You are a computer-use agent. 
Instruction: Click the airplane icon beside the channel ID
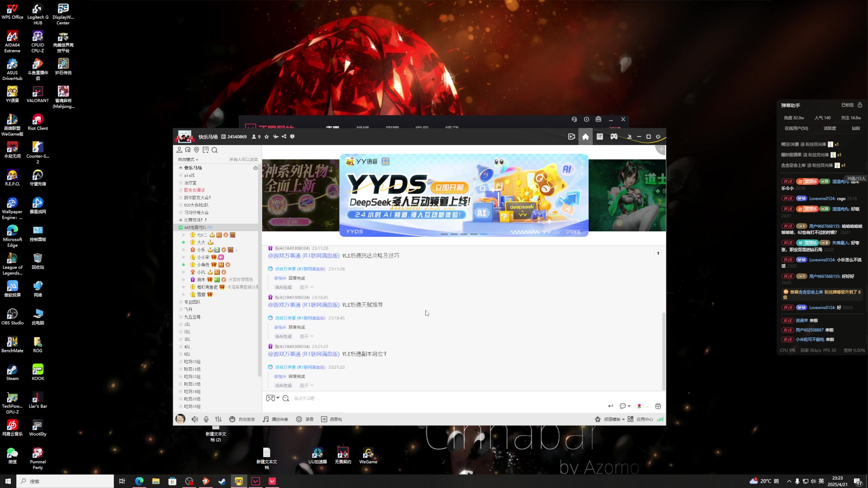(x=276, y=136)
